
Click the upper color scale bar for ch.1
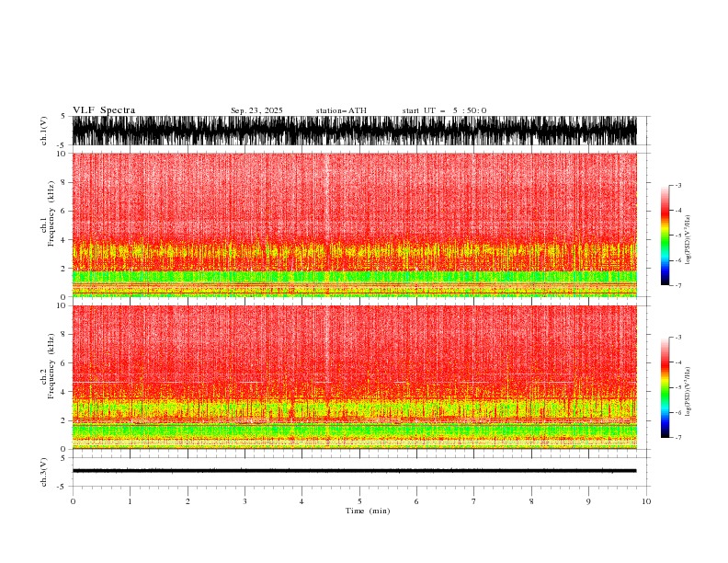click(x=665, y=236)
